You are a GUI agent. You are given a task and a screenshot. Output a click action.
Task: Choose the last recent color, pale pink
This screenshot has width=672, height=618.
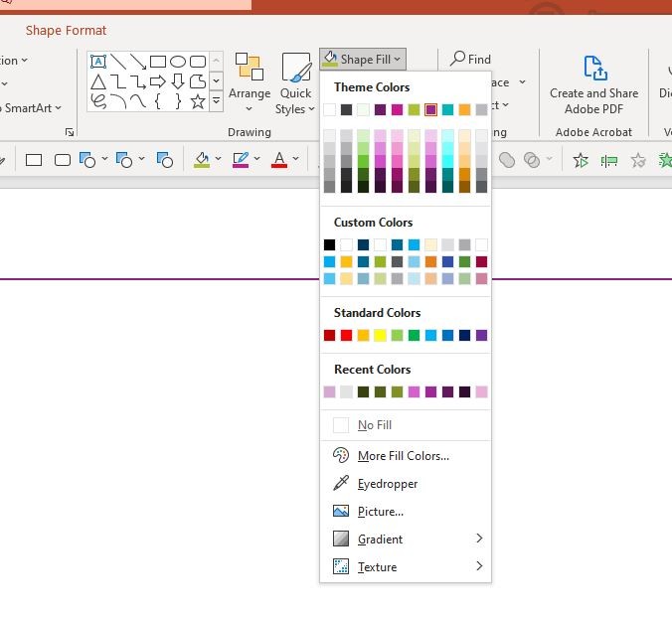coord(481,391)
